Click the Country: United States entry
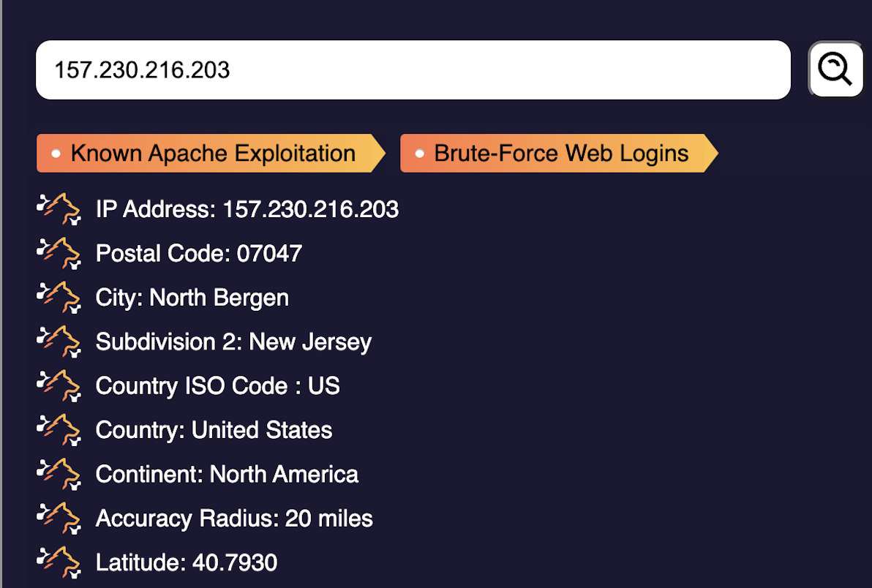 [214, 430]
